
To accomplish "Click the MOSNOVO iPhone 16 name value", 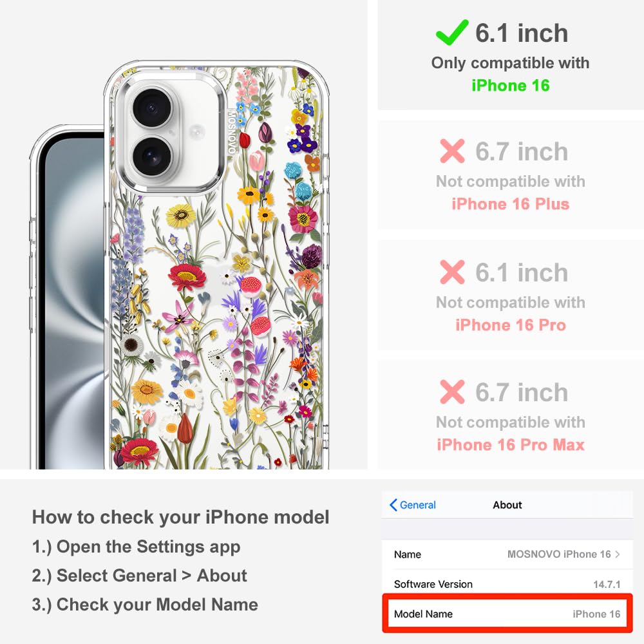I will [x=559, y=554].
